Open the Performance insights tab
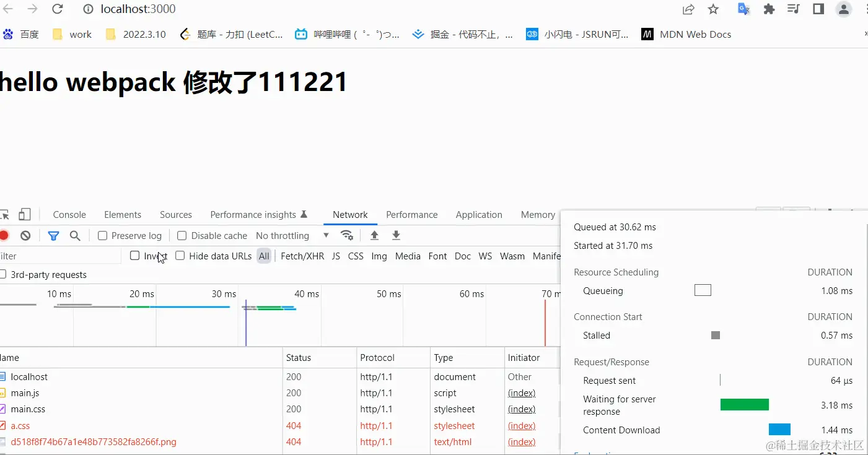The height and width of the screenshot is (455, 868). coord(259,215)
